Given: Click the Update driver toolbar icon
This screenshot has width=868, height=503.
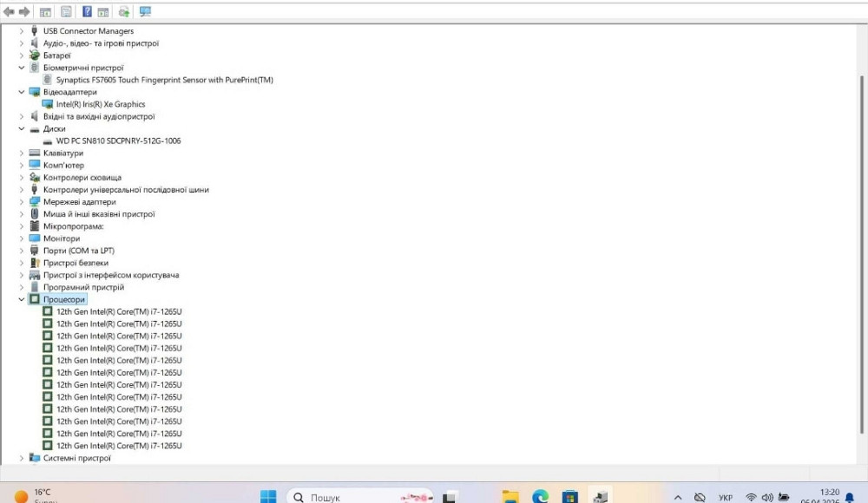Looking at the screenshot, I should [124, 12].
